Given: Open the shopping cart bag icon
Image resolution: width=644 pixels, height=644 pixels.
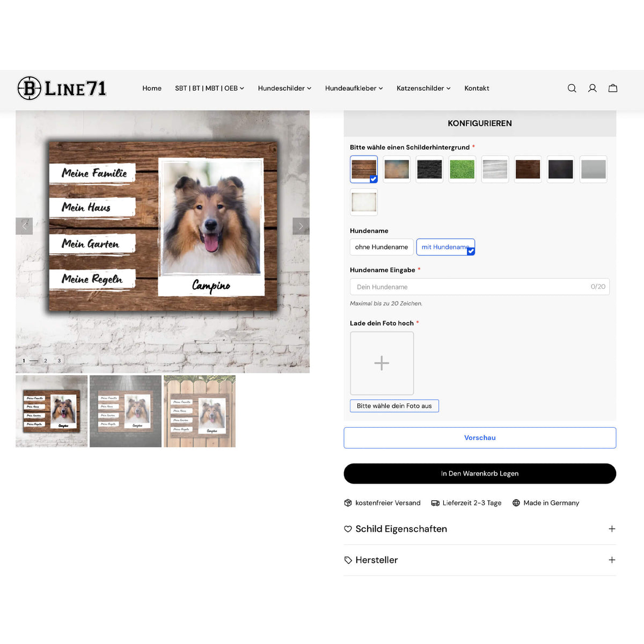Looking at the screenshot, I should [x=613, y=88].
